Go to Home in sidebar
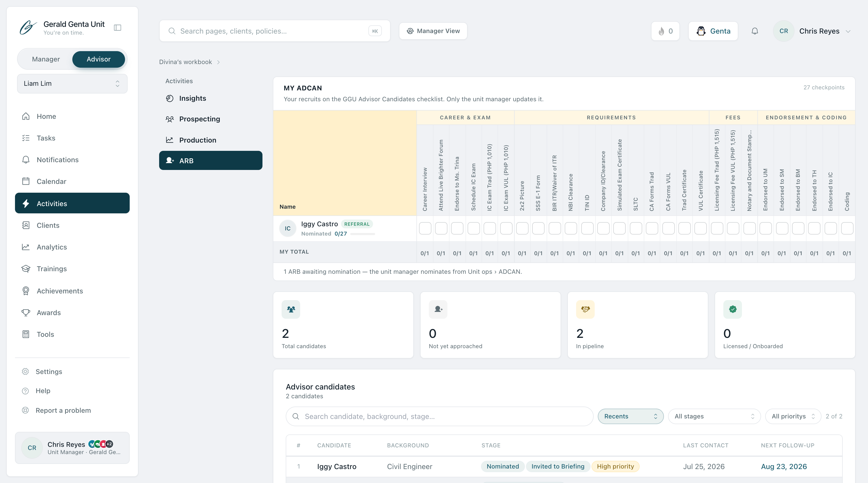The image size is (868, 483). click(x=72, y=116)
